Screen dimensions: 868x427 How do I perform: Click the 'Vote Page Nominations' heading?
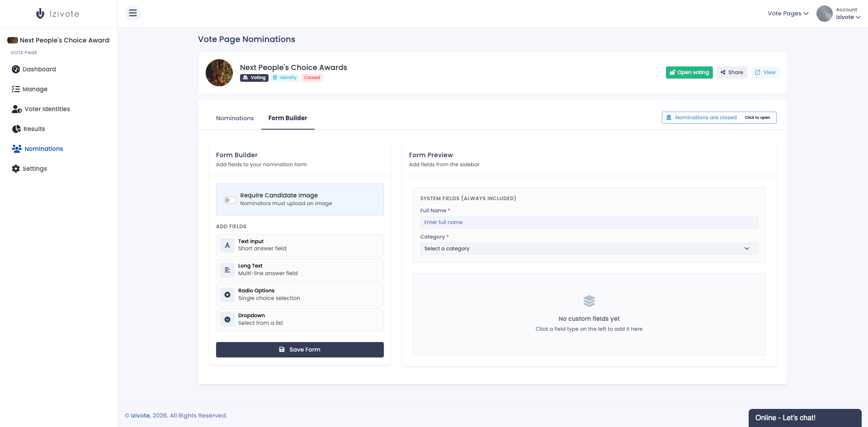[x=246, y=39]
